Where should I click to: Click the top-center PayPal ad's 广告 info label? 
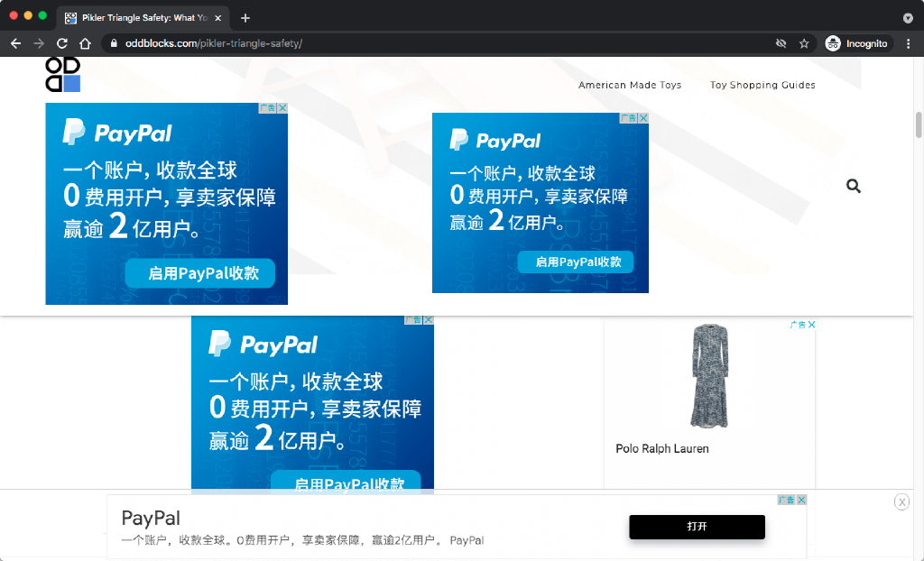click(x=629, y=118)
